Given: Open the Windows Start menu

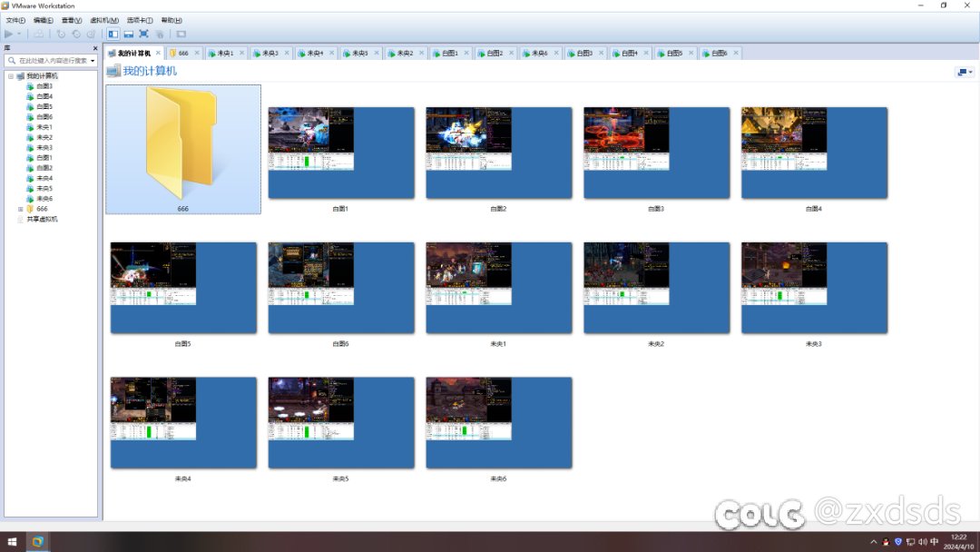Looking at the screenshot, I should pyautogui.click(x=12, y=541).
